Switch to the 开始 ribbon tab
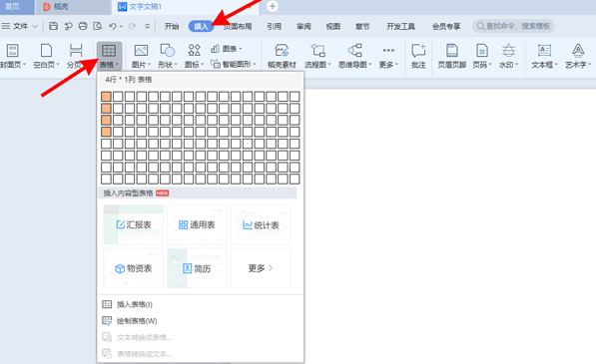596x364 pixels. (172, 26)
